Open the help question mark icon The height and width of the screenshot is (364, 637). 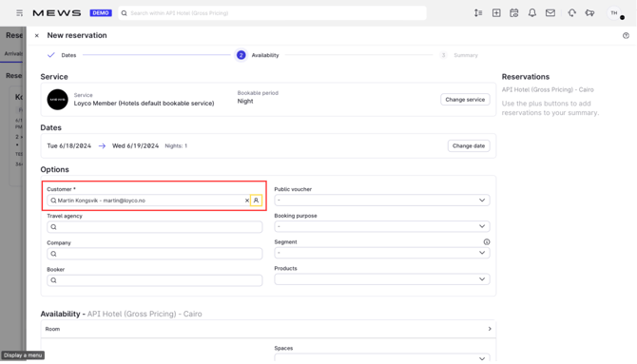point(626,36)
